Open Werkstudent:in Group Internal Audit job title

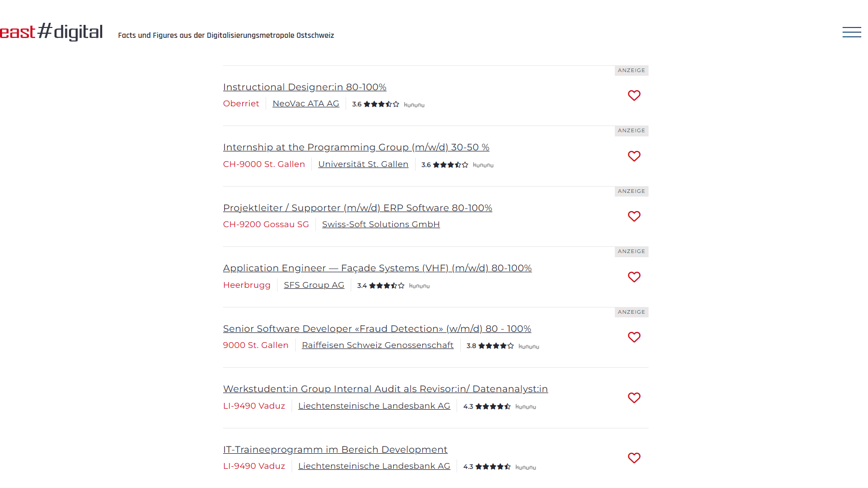385,389
